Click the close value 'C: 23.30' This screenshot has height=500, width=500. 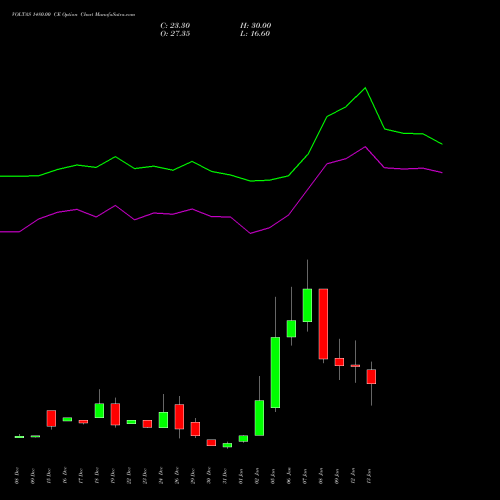175,26
